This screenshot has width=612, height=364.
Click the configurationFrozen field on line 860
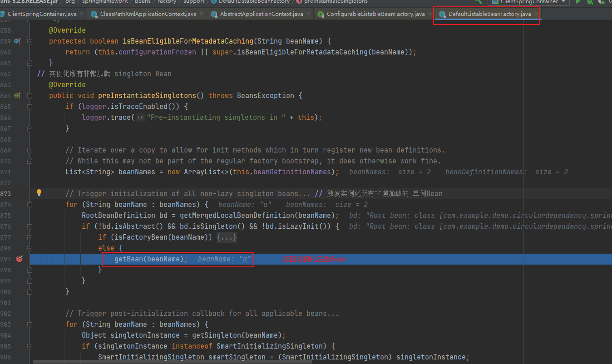[x=157, y=52]
